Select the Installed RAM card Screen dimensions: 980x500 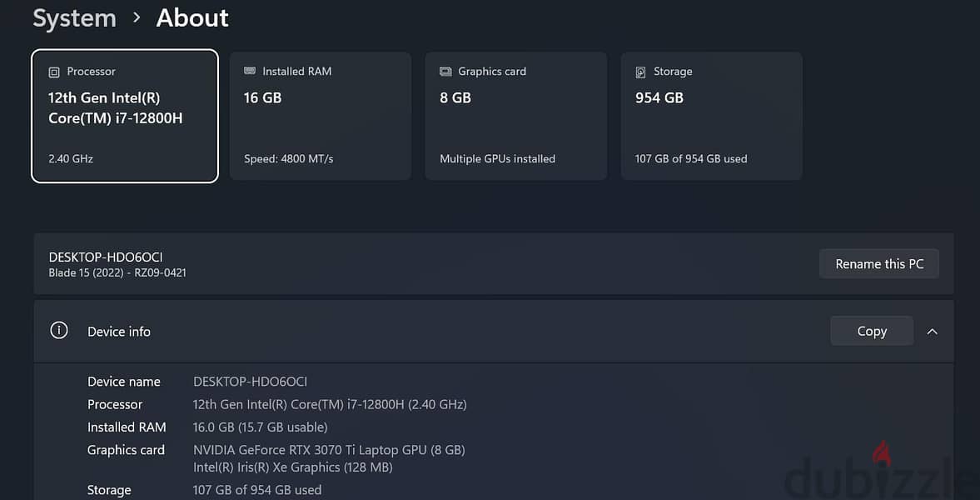pos(320,117)
